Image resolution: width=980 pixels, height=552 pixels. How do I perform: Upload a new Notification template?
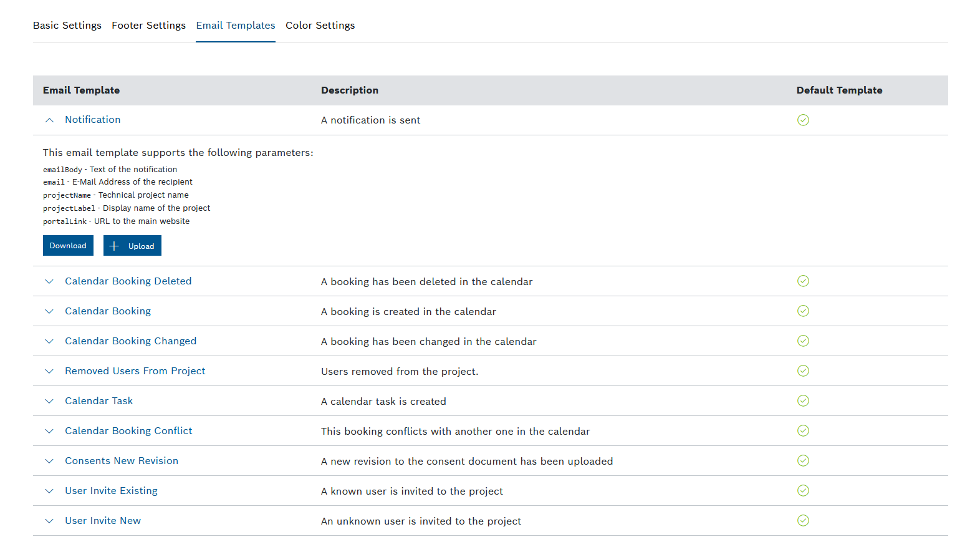click(132, 246)
